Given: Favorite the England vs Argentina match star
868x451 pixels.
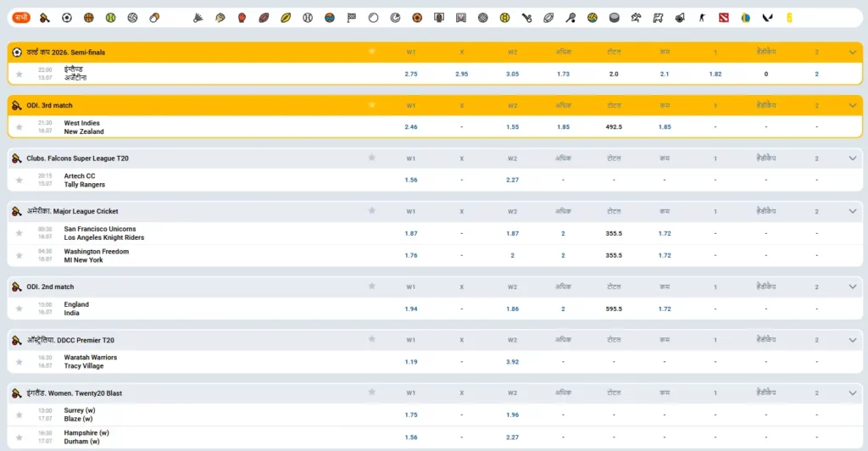Looking at the screenshot, I should pos(19,74).
